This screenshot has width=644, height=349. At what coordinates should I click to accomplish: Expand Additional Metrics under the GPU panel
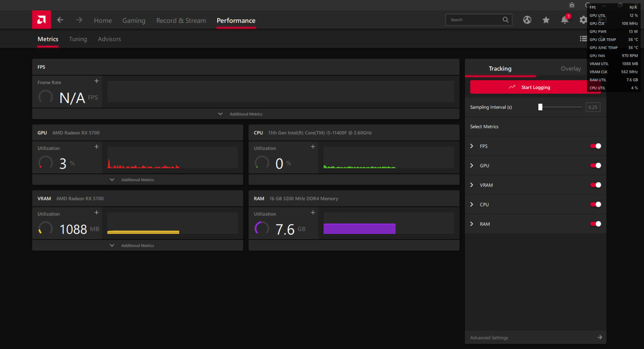pos(138,180)
